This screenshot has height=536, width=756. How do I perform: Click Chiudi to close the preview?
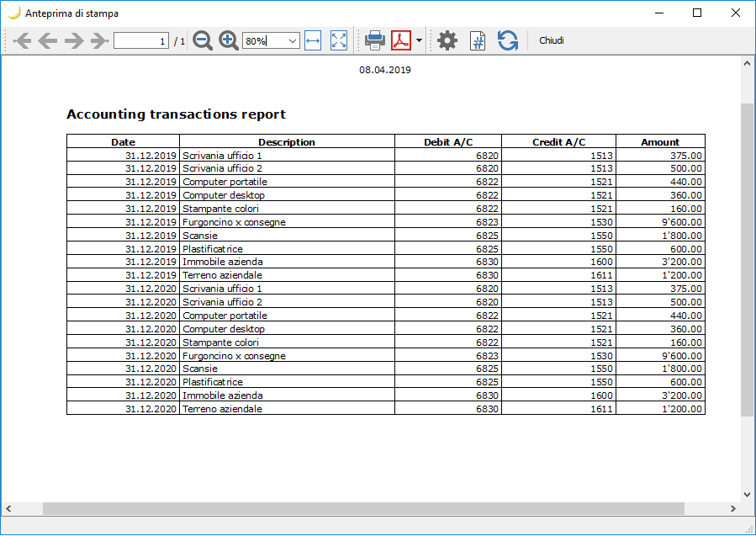(552, 40)
